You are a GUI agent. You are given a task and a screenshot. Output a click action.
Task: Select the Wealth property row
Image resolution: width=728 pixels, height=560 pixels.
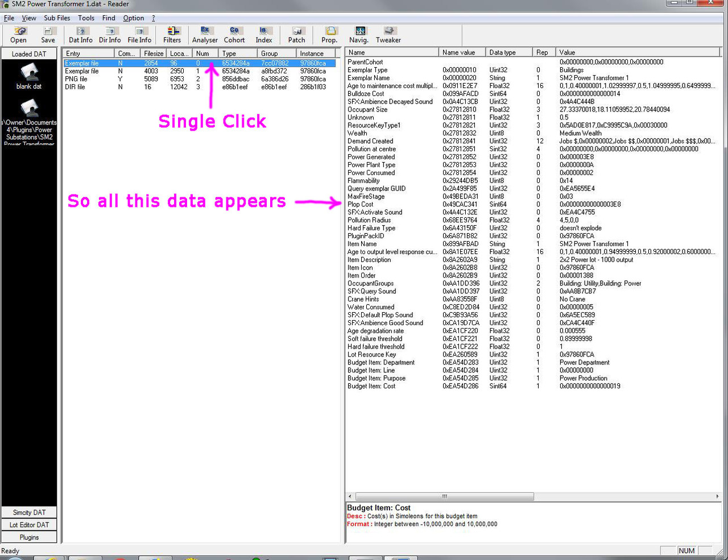point(533,133)
